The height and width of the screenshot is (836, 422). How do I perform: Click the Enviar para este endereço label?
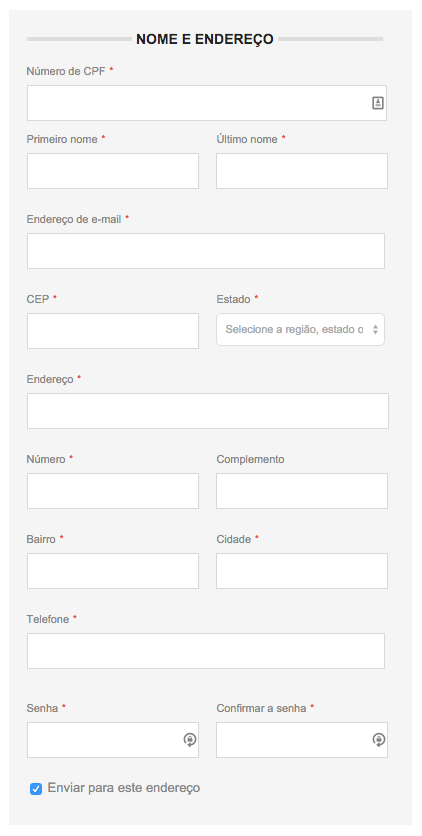[124, 788]
